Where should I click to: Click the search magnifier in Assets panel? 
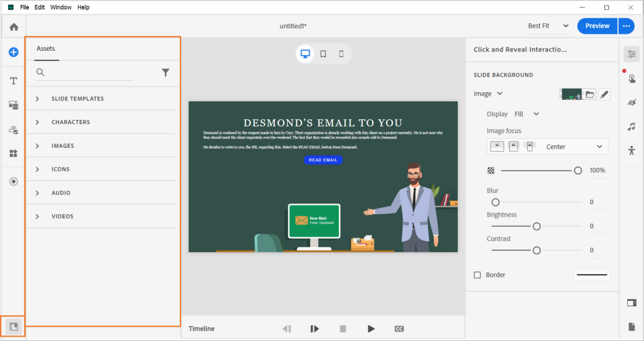pyautogui.click(x=40, y=72)
